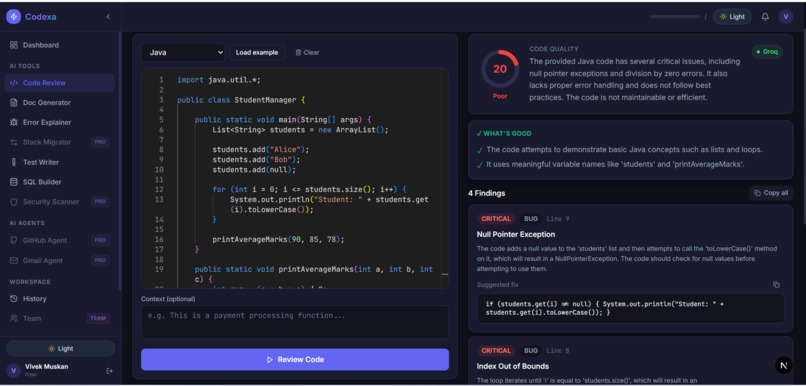This screenshot has height=386, width=806.
Task: Click the Team people icon
Action: coord(14,319)
